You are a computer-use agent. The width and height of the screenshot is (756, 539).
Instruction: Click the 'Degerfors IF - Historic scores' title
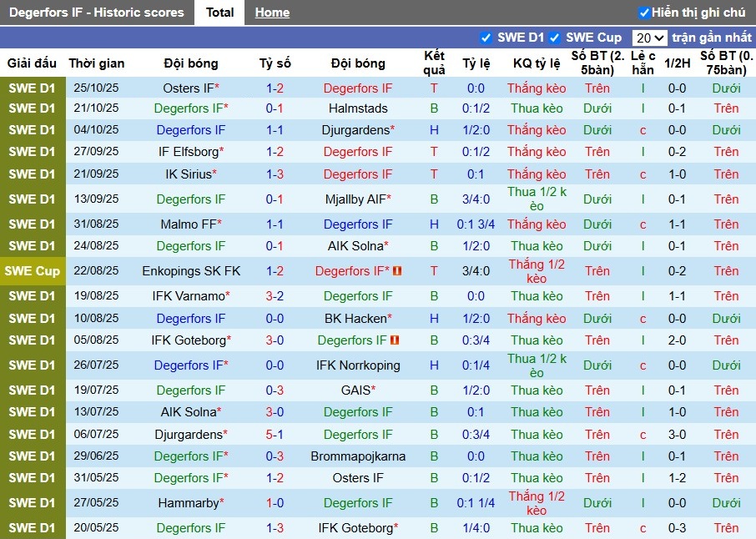pos(98,13)
